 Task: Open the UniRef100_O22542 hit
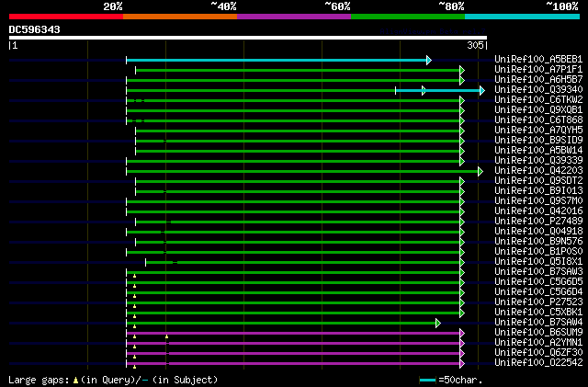[538, 363]
